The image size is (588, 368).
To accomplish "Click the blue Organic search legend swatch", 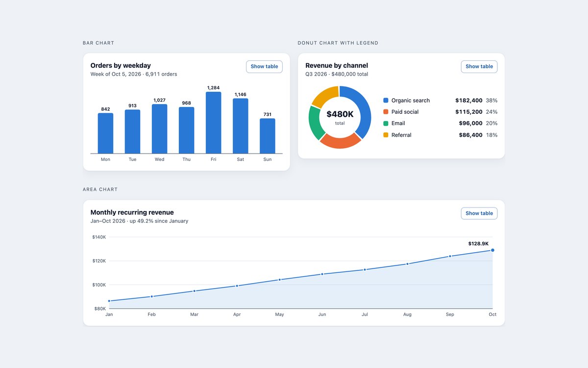I will pyautogui.click(x=386, y=101).
